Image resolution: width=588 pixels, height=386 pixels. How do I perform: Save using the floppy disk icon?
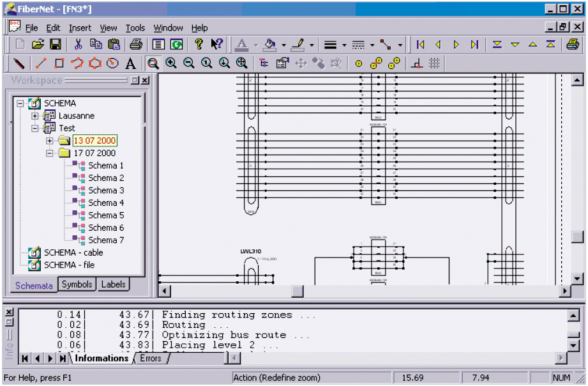(x=56, y=44)
